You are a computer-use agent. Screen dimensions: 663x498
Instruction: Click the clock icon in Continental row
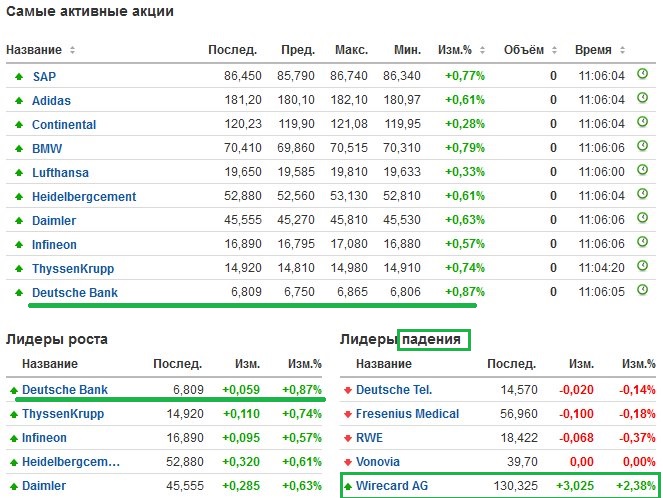point(642,122)
